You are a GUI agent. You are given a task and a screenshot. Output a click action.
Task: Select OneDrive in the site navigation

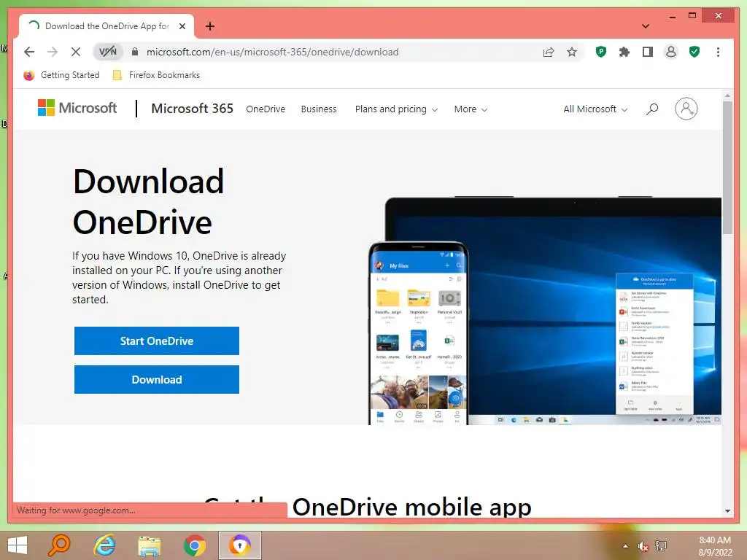pos(266,109)
